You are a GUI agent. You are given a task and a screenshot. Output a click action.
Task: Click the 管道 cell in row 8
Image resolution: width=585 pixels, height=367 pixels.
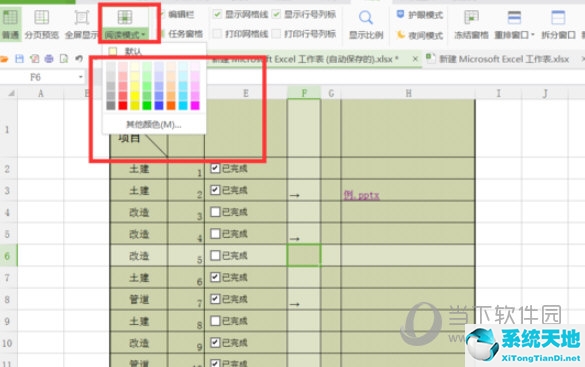[x=139, y=299]
